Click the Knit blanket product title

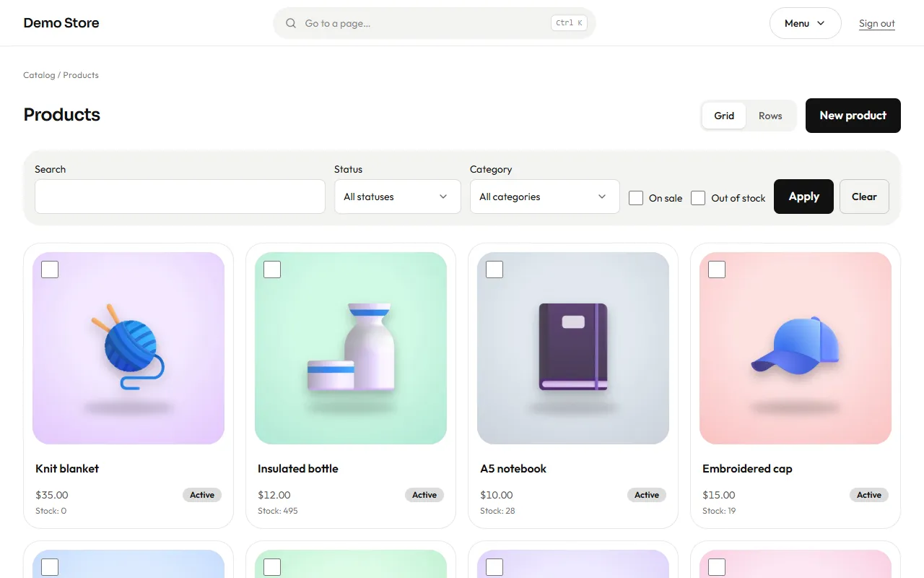[x=67, y=468]
